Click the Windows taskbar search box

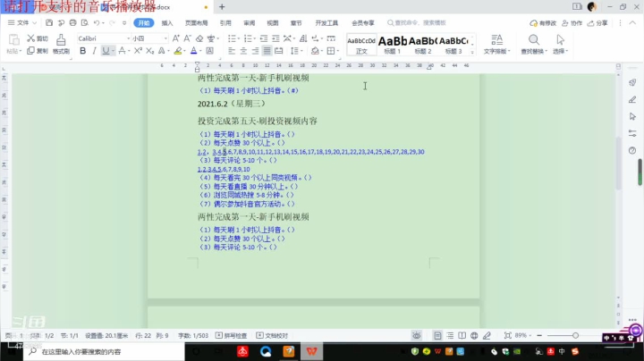[x=105, y=351]
